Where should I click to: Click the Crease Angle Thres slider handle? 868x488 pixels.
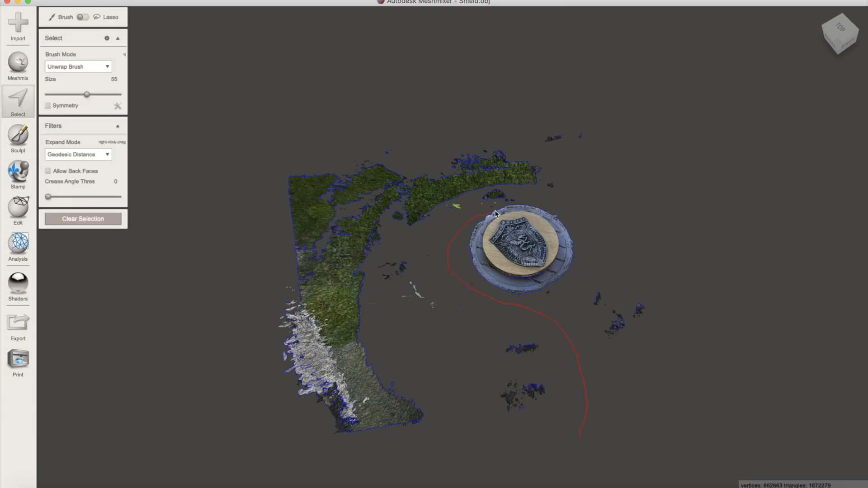tap(48, 197)
